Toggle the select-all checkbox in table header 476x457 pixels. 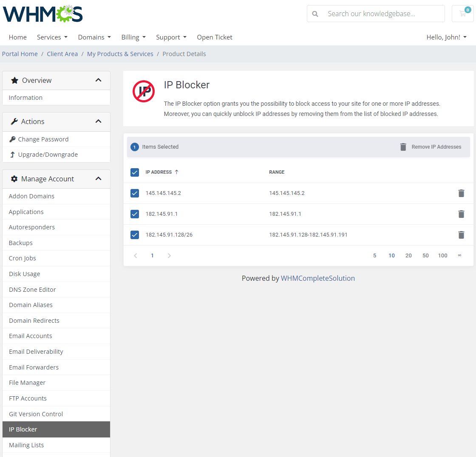(135, 172)
